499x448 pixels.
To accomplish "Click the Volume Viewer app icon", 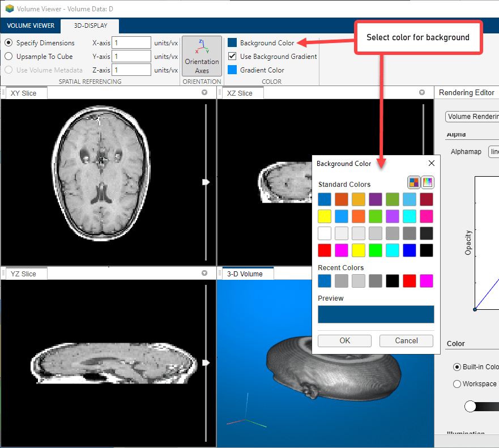I will point(10,8).
